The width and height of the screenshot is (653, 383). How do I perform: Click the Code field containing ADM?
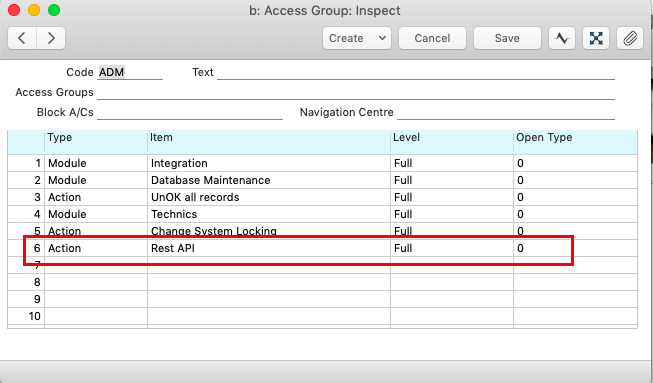click(x=130, y=72)
